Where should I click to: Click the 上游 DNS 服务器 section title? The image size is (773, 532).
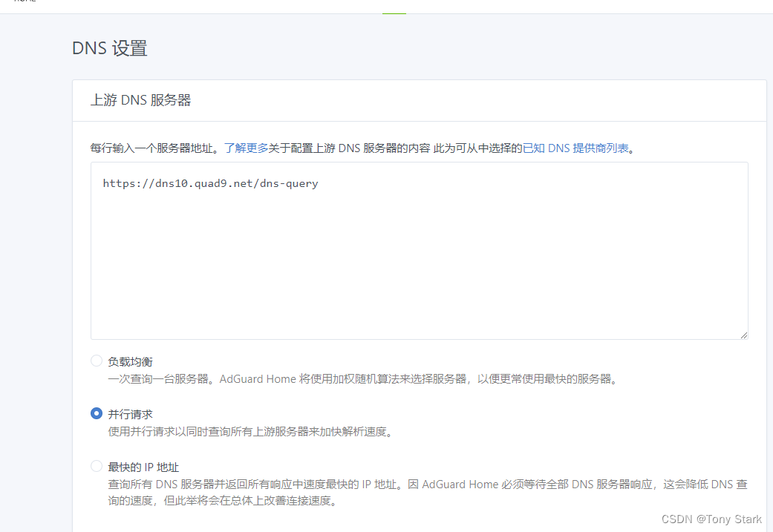coord(140,100)
